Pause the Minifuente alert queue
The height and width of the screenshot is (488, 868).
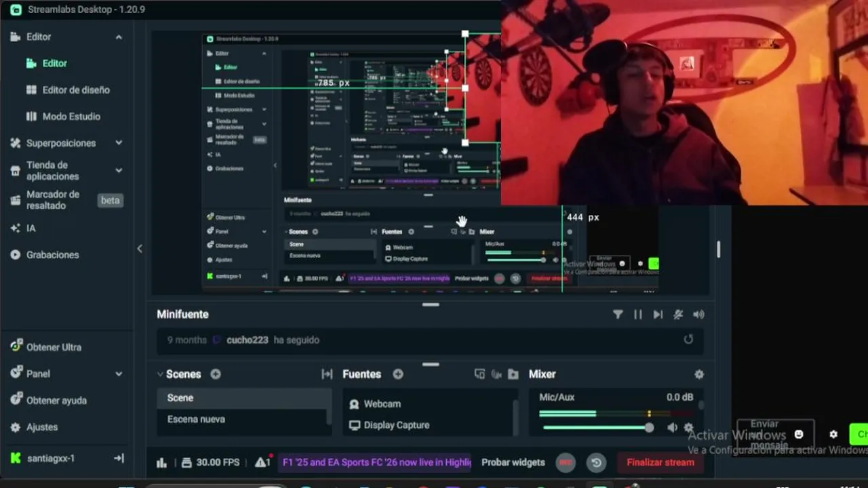click(x=637, y=314)
